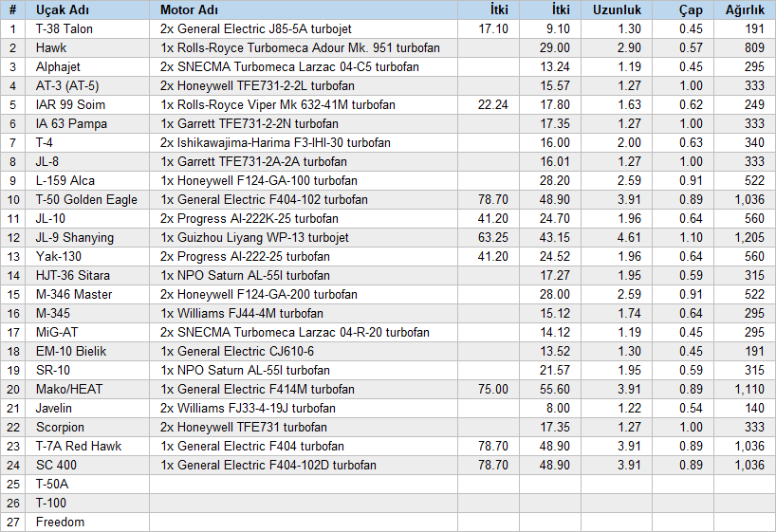Click 'Rolls-Royce Turbomeca Adour Mk. 951' engine cell
Image resolution: width=776 pixels, height=532 pixels.
(304, 48)
